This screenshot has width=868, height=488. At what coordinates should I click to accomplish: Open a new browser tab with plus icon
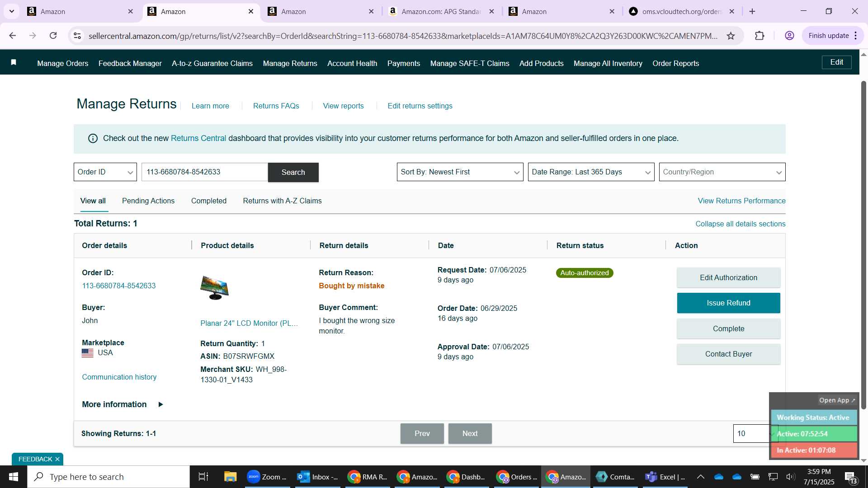752,11
